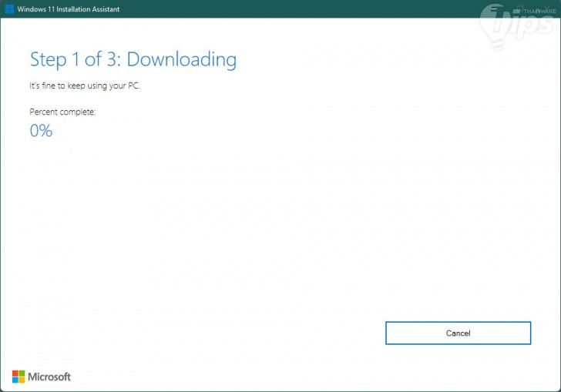Click the 'Windows 11 Installation Assistant' title

click(x=69, y=9)
